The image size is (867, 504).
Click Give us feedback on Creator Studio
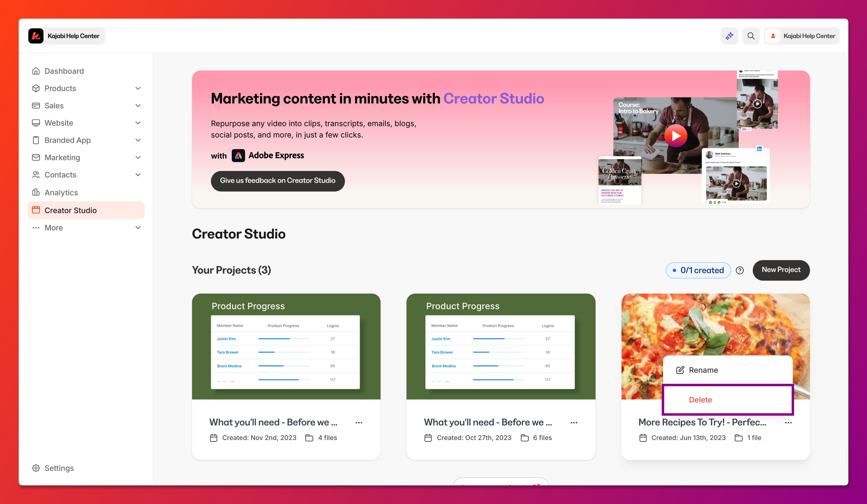click(278, 181)
